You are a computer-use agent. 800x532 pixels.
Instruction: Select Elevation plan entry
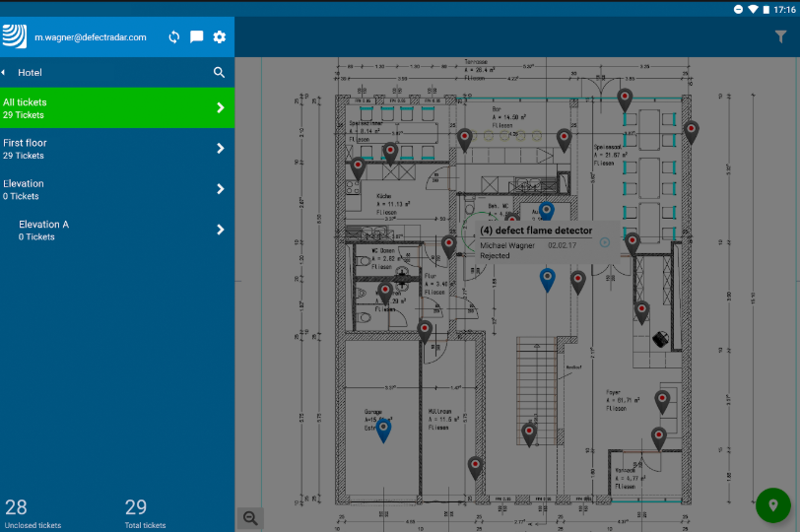(x=117, y=189)
